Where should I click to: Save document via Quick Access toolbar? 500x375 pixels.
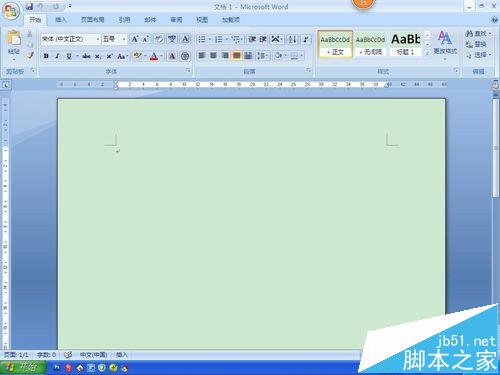point(29,6)
